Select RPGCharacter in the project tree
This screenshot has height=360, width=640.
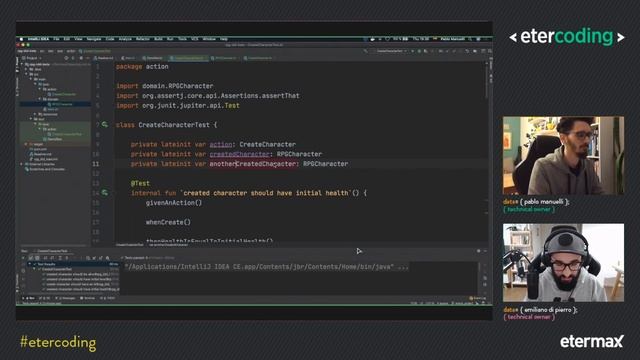coord(61,104)
